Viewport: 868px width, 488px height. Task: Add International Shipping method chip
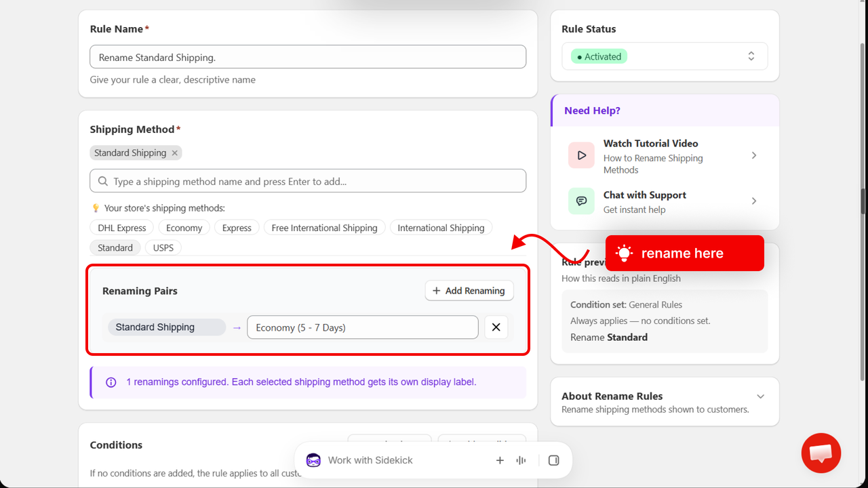pos(441,228)
